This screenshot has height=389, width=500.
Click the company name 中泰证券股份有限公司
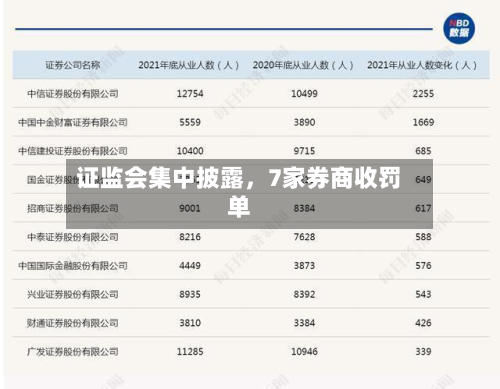pyautogui.click(x=73, y=237)
